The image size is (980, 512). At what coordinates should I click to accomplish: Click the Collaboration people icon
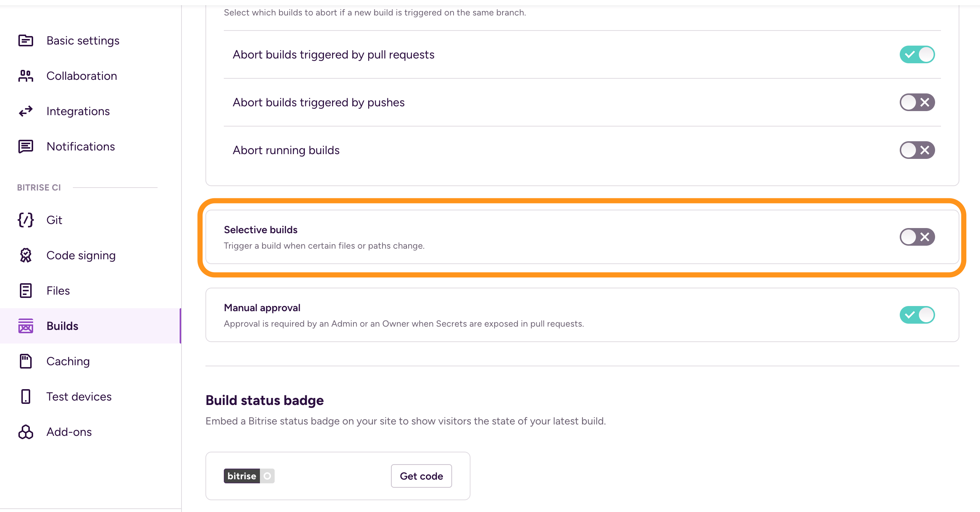click(25, 76)
